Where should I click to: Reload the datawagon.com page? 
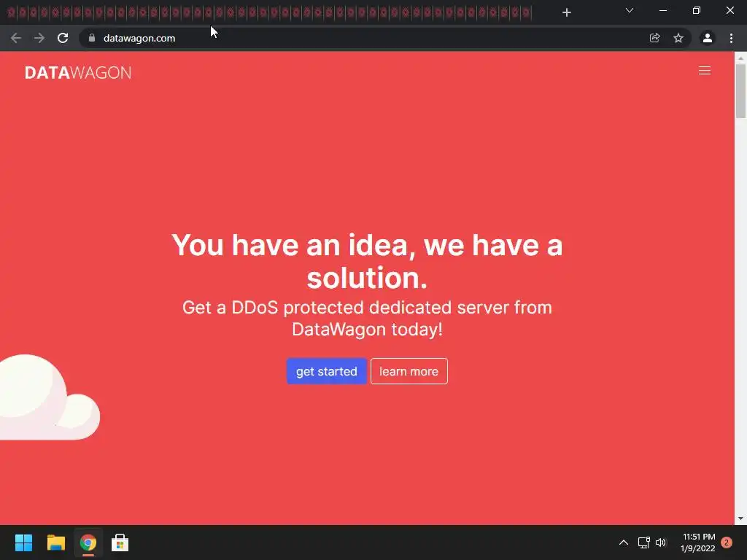pos(63,38)
